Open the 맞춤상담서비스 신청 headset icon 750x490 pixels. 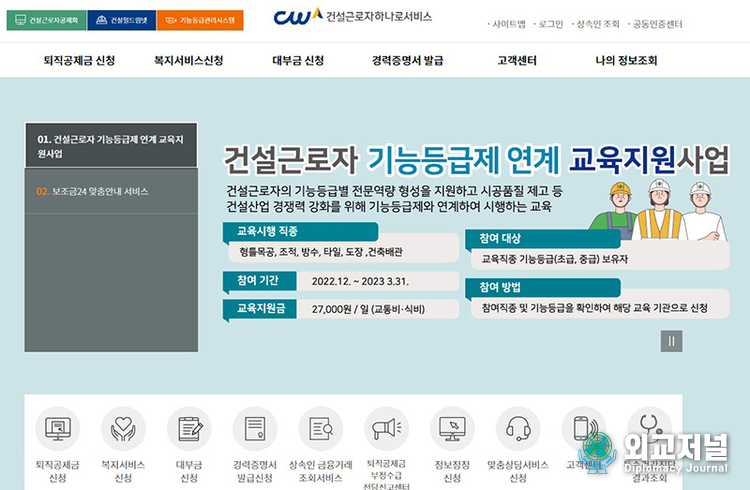coord(518,429)
